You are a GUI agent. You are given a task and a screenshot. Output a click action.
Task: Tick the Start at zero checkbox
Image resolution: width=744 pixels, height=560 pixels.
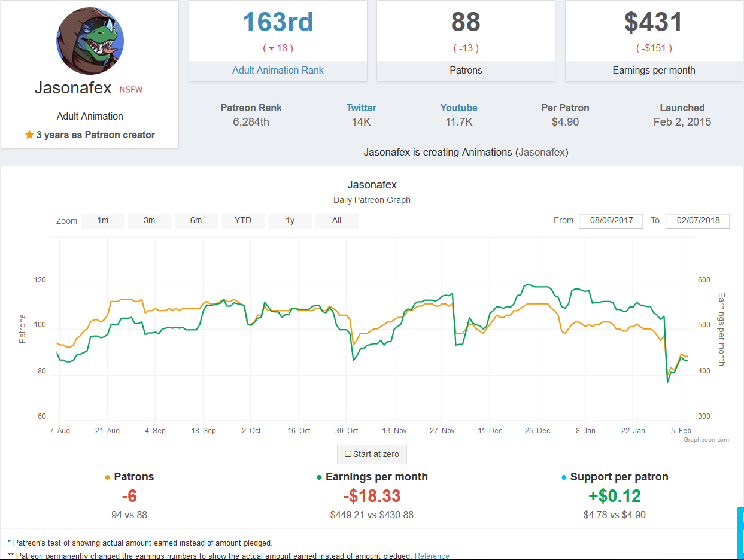point(348,454)
